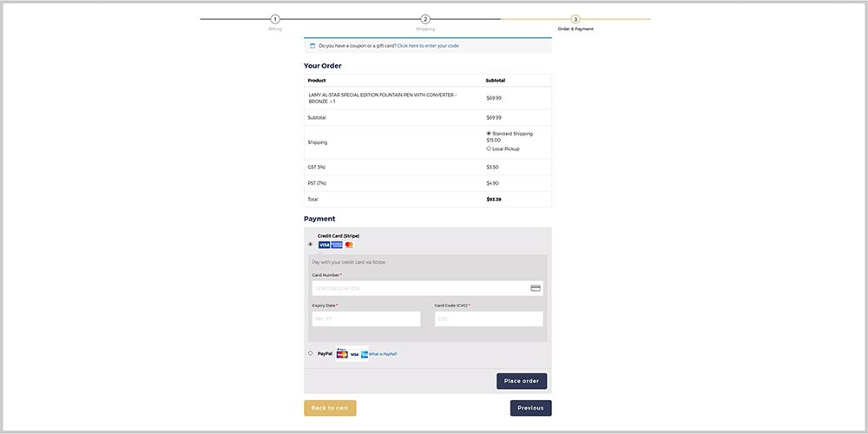Select PayPal payment radio button

tap(310, 353)
